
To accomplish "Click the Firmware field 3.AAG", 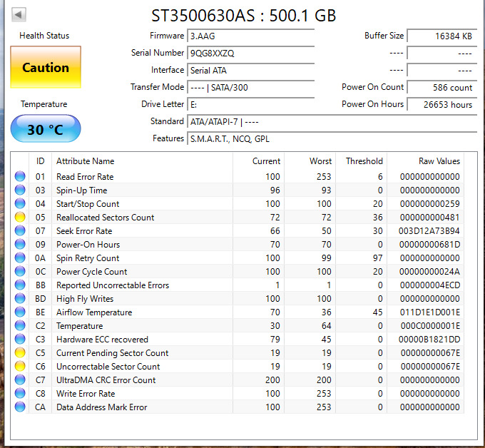I will click(251, 36).
